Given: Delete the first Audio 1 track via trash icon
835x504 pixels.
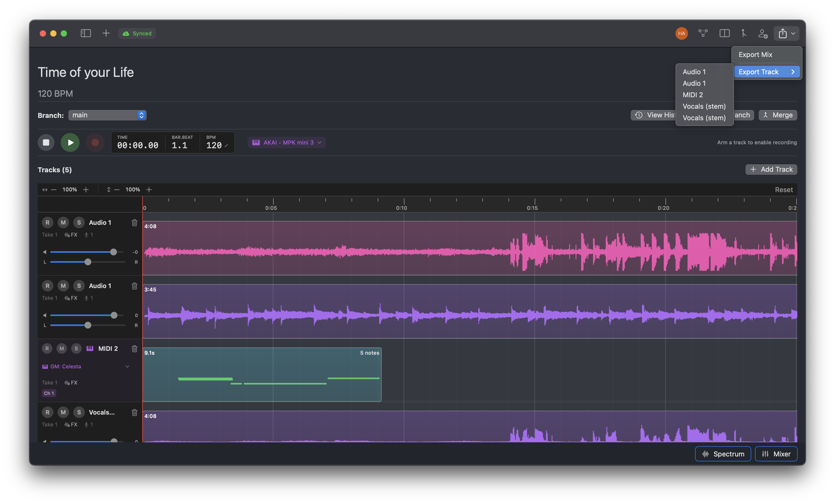Looking at the screenshot, I should point(134,222).
